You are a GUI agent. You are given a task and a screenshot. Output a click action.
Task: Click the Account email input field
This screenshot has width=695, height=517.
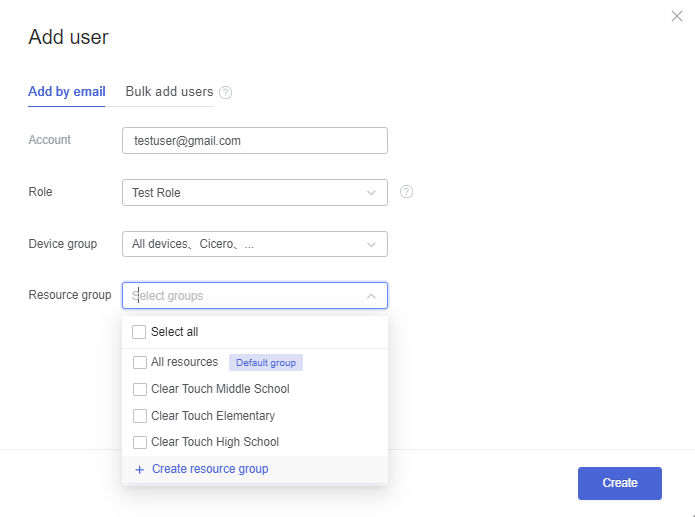(255, 141)
